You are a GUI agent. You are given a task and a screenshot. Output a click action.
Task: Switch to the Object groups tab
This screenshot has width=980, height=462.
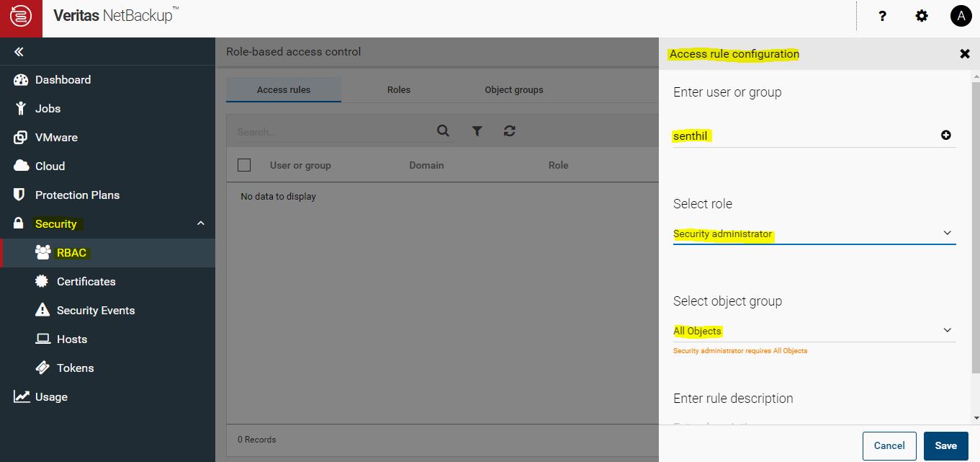point(513,89)
